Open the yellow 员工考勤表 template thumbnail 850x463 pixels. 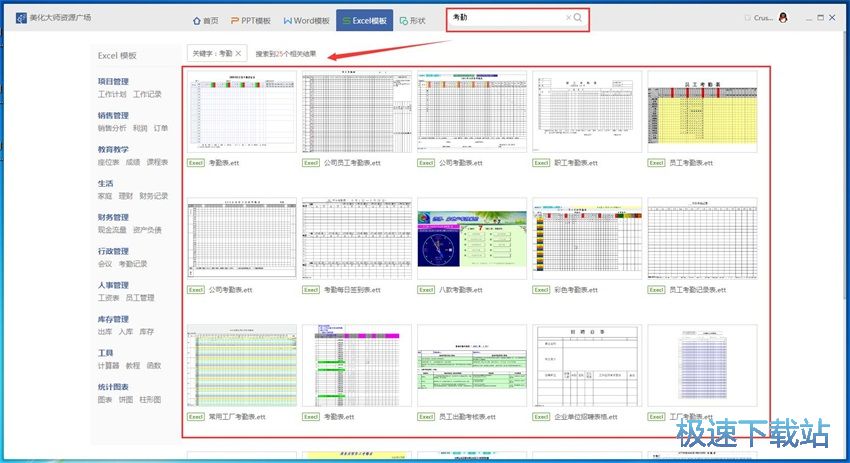pyautogui.click(x=703, y=112)
